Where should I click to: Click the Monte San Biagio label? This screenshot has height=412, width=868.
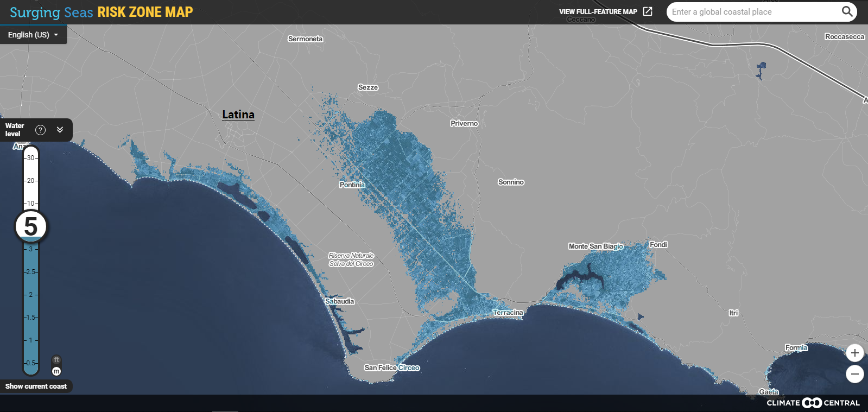pos(596,246)
